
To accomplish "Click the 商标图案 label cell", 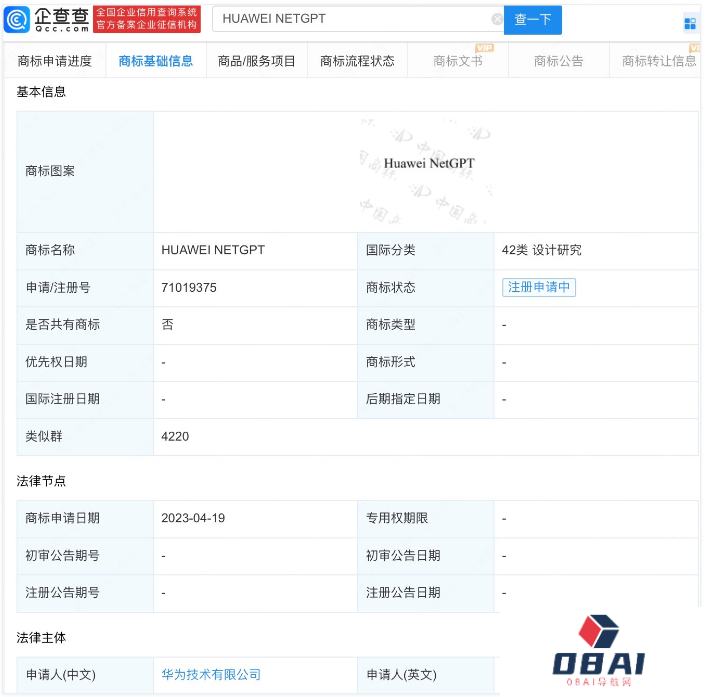I will [85, 172].
